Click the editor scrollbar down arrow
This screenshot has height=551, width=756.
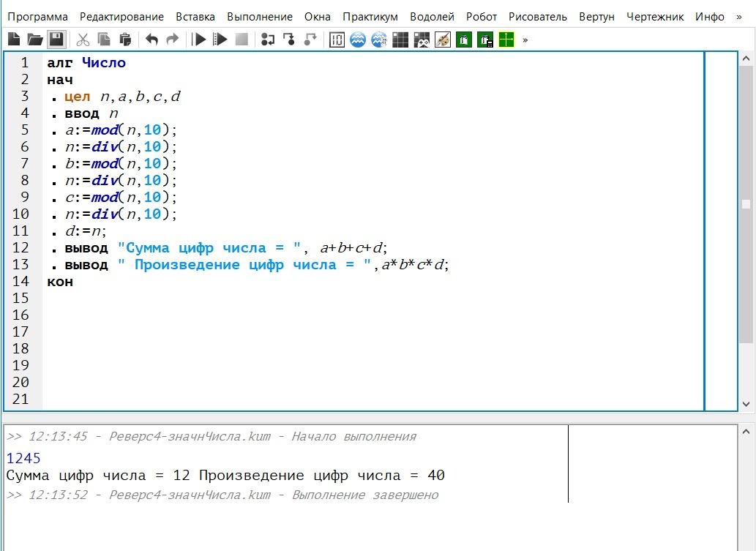(746, 404)
